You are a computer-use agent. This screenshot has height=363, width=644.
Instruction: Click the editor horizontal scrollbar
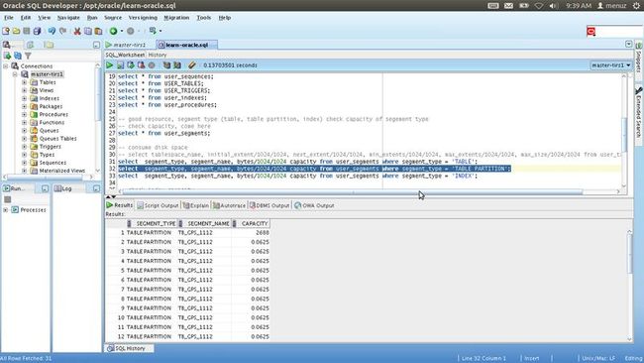pyautogui.click(x=353, y=191)
